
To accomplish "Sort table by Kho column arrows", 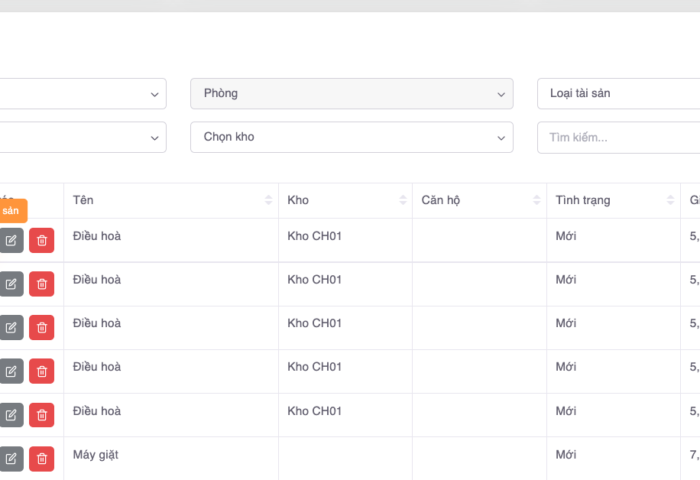I will (403, 200).
